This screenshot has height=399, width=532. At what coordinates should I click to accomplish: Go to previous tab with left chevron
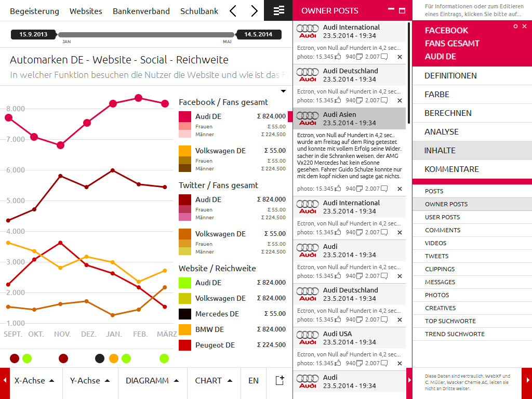click(233, 11)
